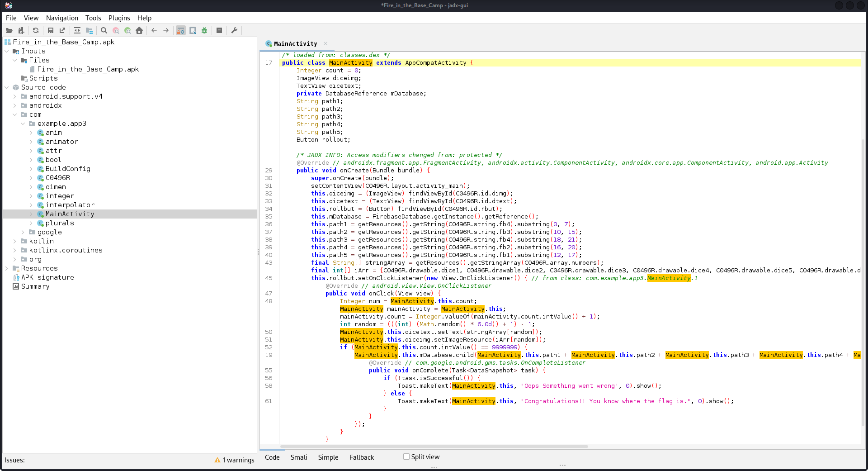The width and height of the screenshot is (868, 471).
Task: Expand the Resources tree node
Action: [x=7, y=268]
